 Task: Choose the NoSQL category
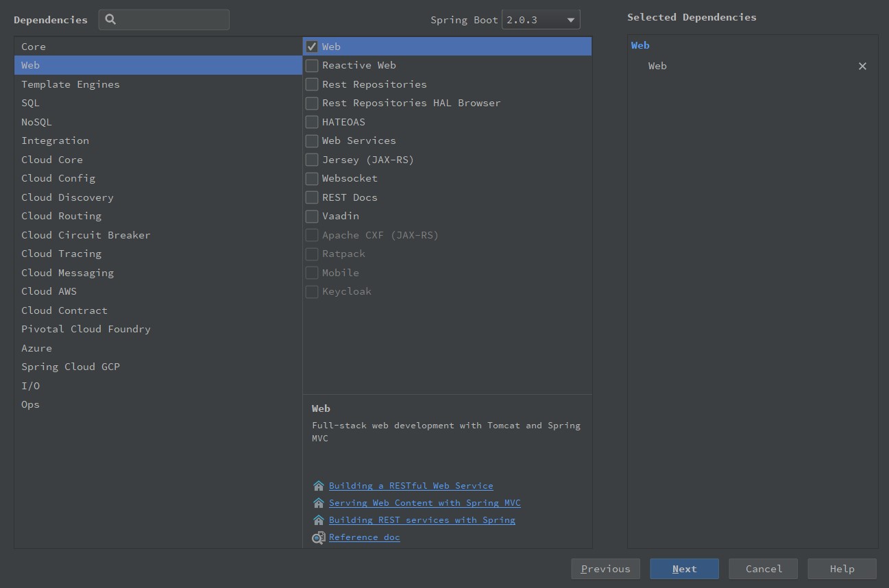pos(158,122)
